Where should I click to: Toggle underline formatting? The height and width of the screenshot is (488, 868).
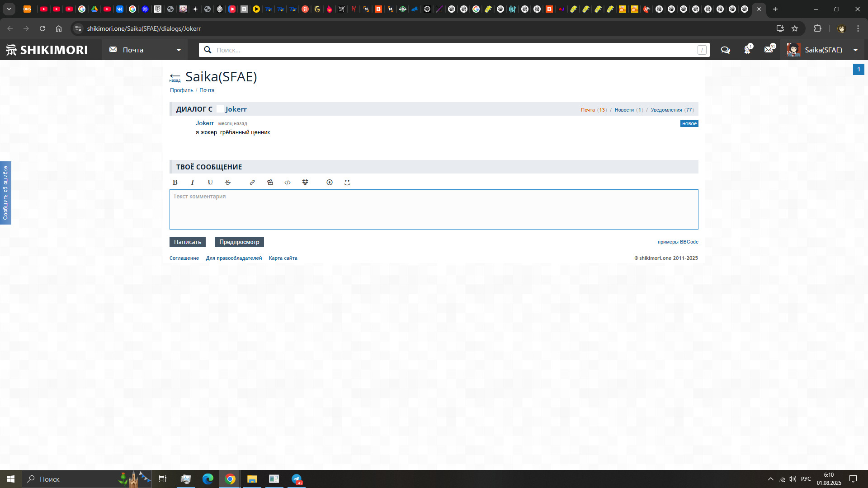pyautogui.click(x=210, y=183)
